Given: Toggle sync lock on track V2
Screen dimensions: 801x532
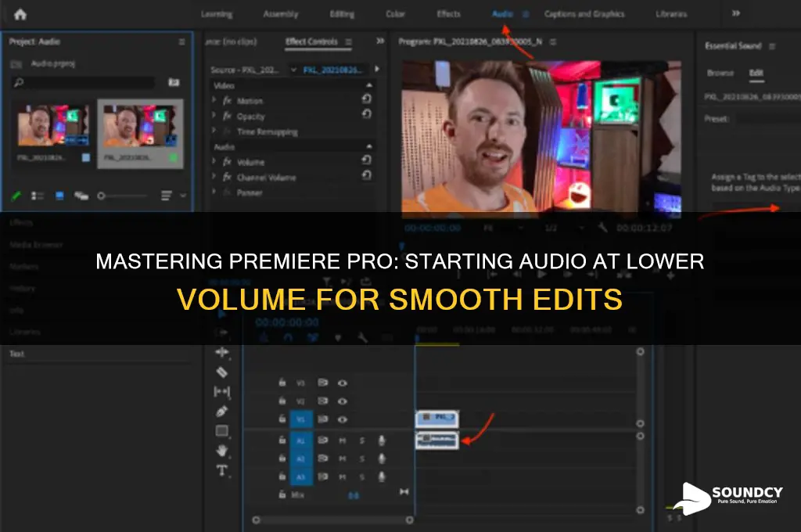Looking at the screenshot, I should [323, 401].
